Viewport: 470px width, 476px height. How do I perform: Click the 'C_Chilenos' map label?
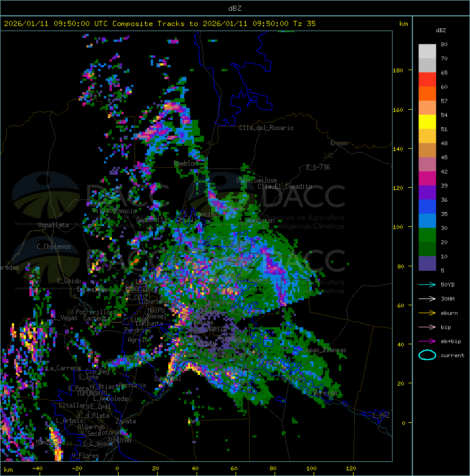(54, 246)
